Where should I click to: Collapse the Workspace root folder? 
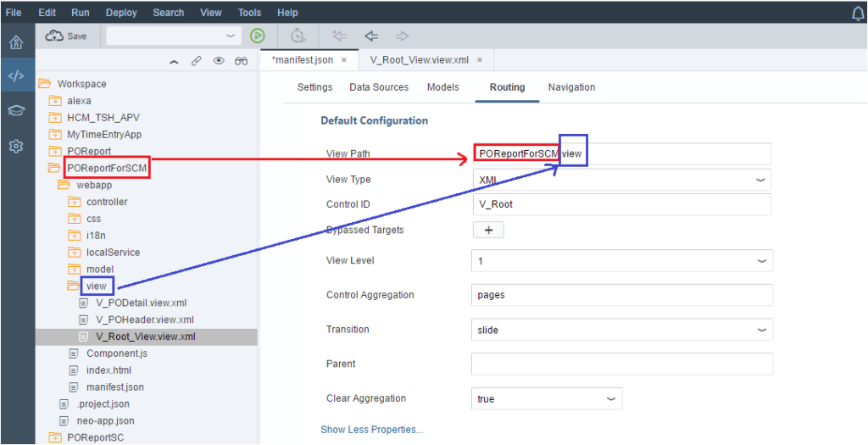pos(43,84)
